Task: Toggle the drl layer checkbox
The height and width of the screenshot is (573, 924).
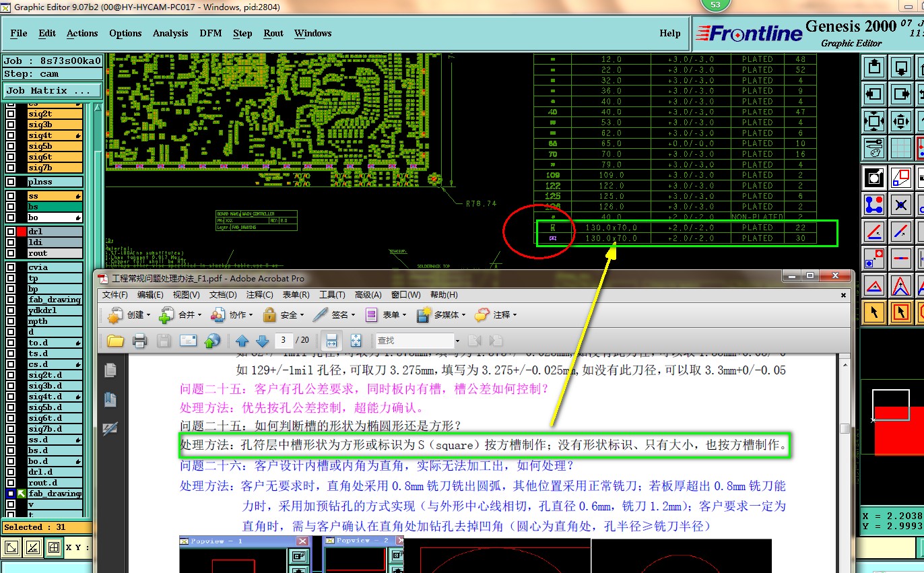Action: point(11,232)
